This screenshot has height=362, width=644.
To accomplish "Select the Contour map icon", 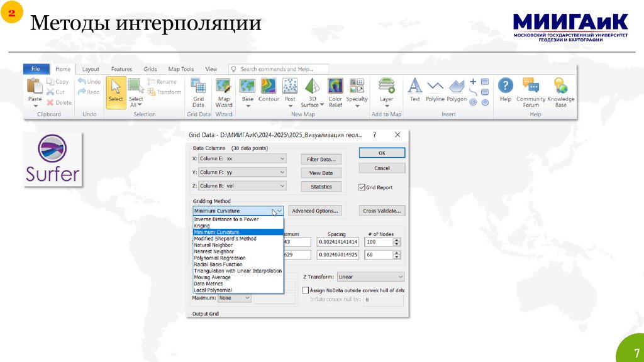I will point(269,89).
